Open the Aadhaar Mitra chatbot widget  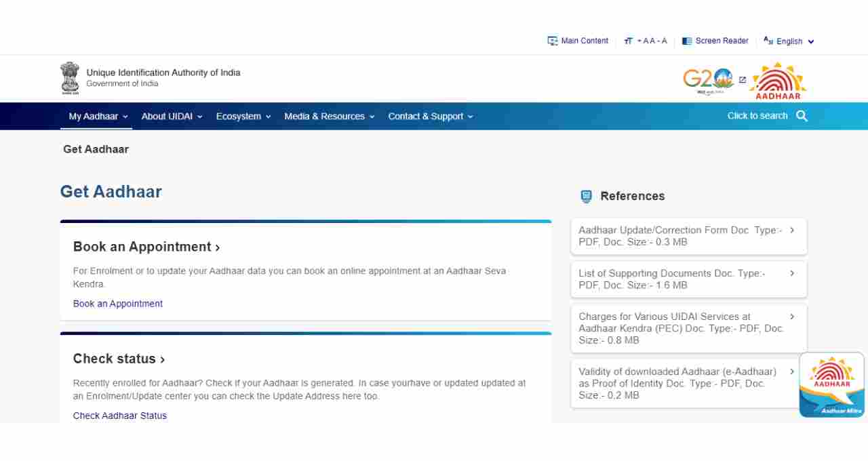831,385
